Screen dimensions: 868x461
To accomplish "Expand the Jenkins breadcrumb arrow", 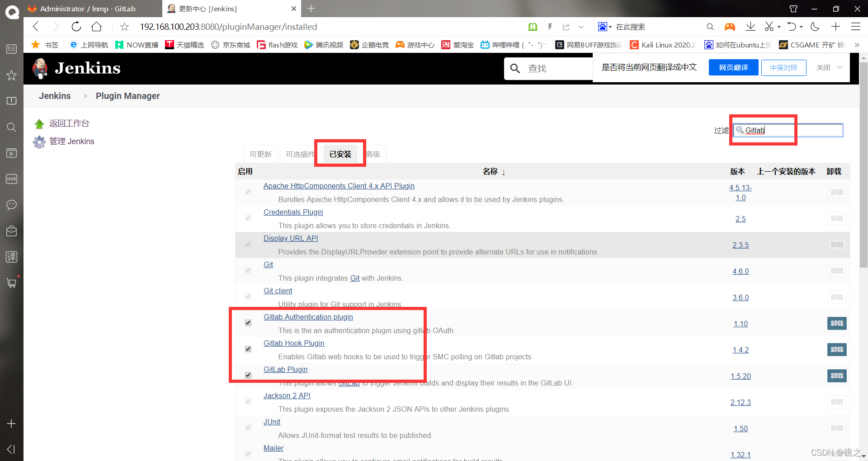I will pos(85,96).
